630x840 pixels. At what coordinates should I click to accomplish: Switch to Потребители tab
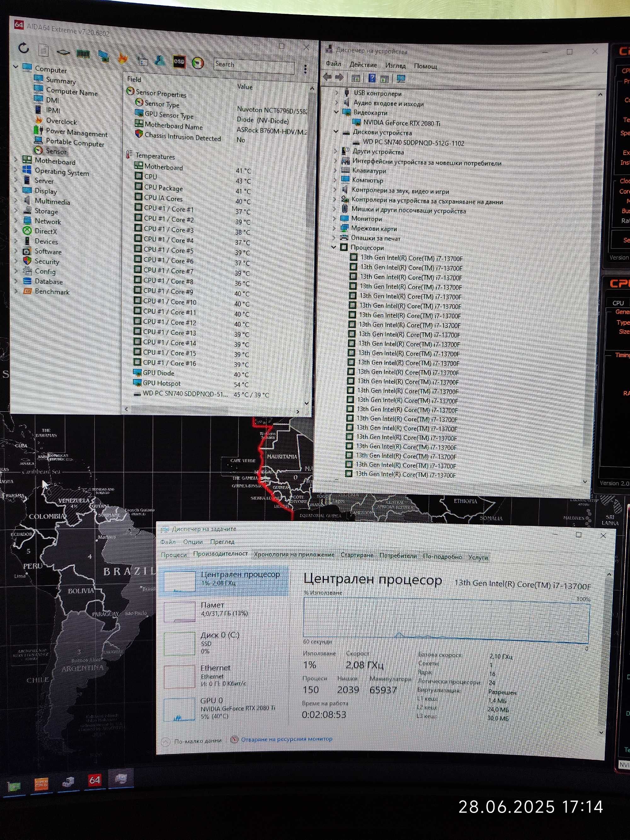point(398,556)
